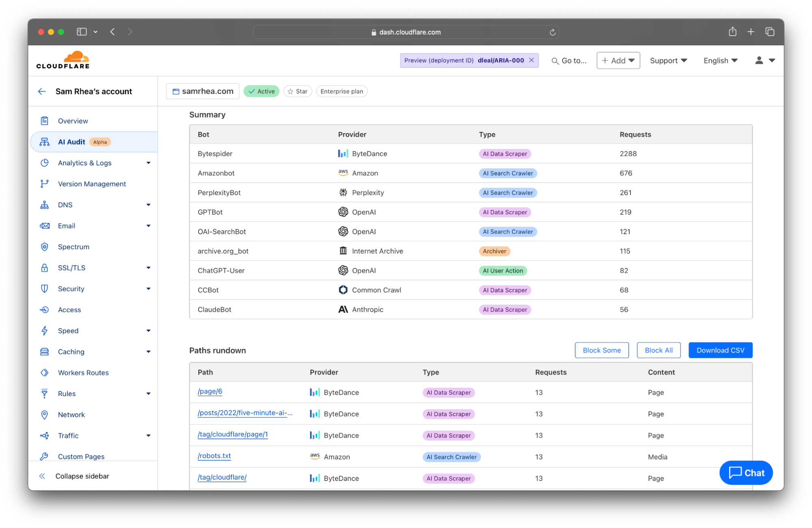Click the Download CSV button
Viewport: 812px width, 528px height.
(x=720, y=350)
